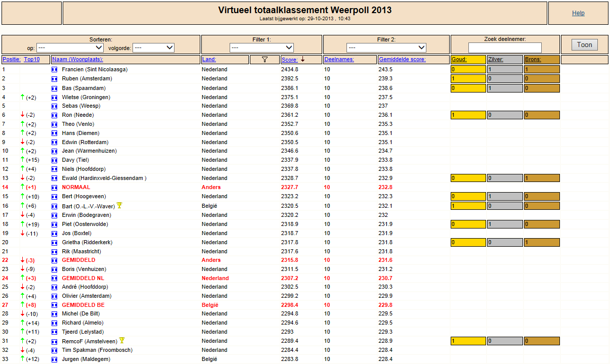Click the info icon next to Francien
The height and width of the screenshot is (364, 610).
55,69
